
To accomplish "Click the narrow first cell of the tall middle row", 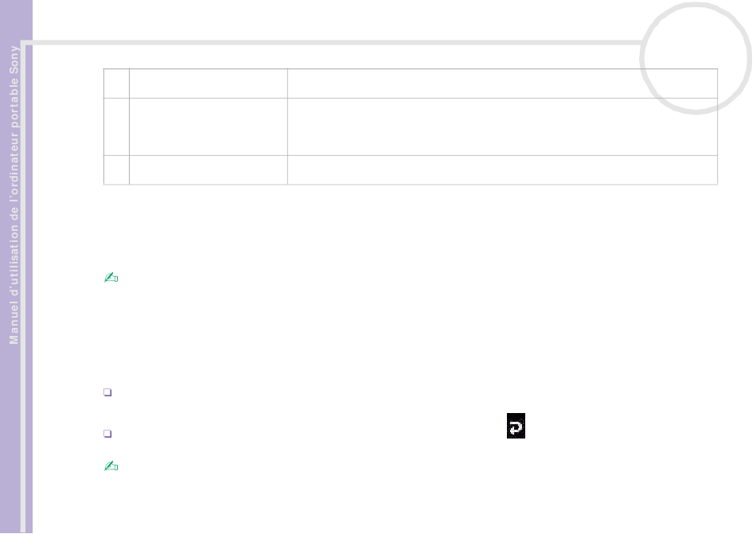I will [116, 127].
